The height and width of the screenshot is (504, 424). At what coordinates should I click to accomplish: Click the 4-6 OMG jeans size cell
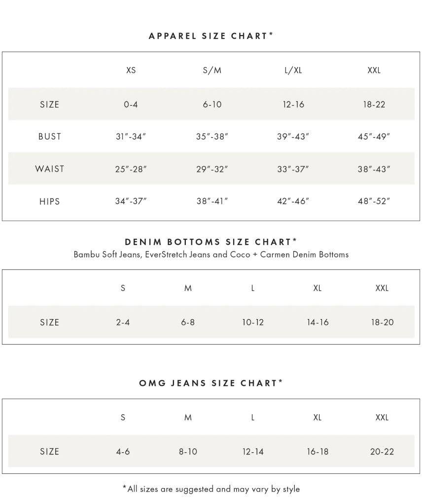pyautogui.click(x=123, y=452)
